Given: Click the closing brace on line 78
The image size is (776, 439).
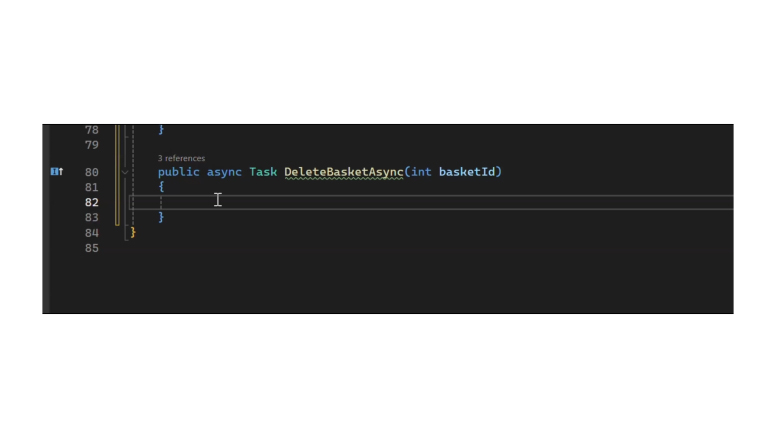Looking at the screenshot, I should point(161,130).
